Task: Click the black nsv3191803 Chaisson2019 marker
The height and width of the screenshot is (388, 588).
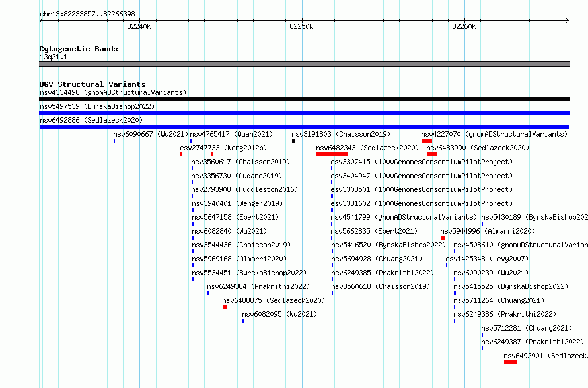Action: pos(293,141)
